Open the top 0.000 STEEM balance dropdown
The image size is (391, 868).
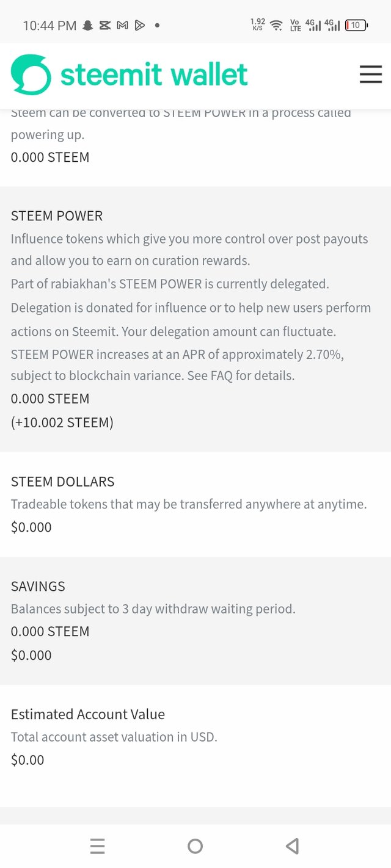coord(50,157)
